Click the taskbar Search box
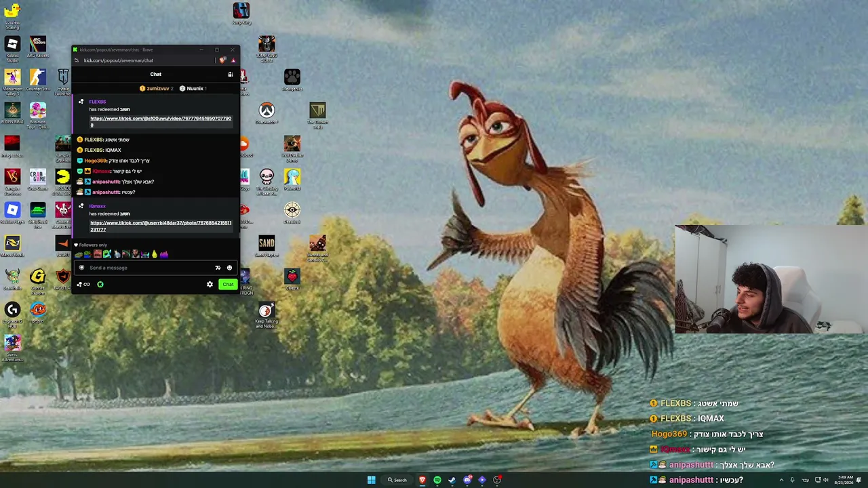This screenshot has width=868, height=488. 397,480
